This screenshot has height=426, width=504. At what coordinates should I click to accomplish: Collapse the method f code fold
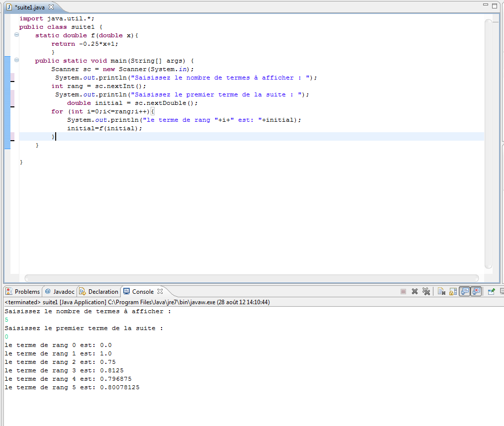coord(17,35)
